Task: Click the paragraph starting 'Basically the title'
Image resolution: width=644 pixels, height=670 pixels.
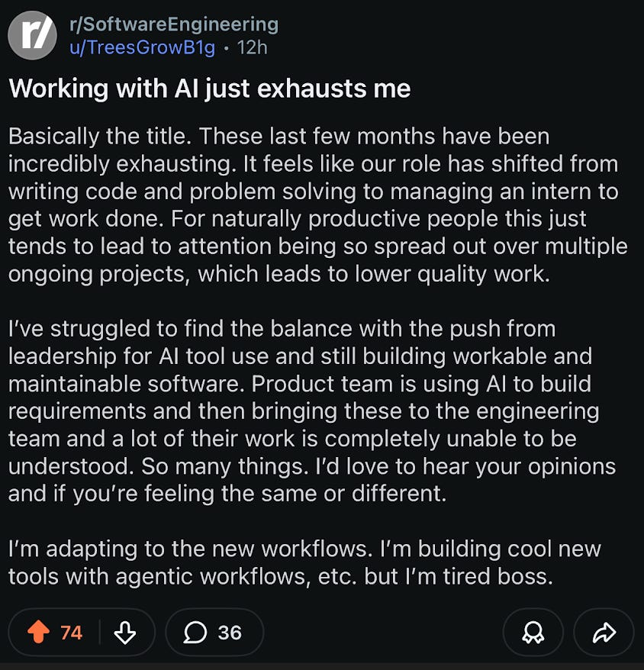Action: (x=317, y=206)
